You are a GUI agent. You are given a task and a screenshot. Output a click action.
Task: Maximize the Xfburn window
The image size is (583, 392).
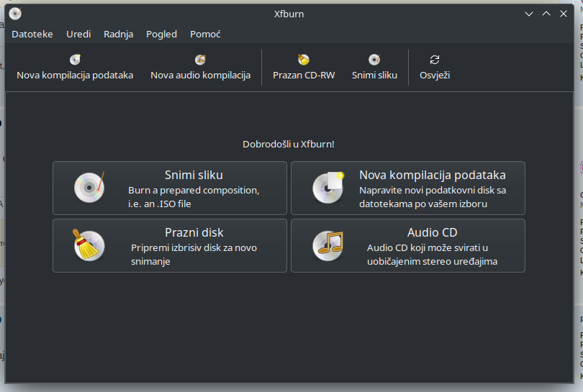(546, 14)
